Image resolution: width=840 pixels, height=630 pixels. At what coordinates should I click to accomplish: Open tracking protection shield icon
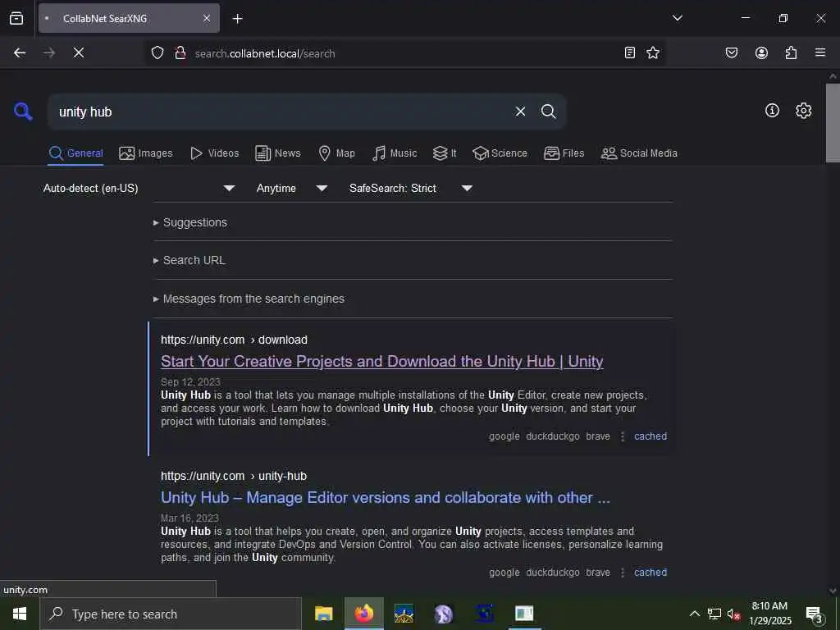tap(157, 52)
